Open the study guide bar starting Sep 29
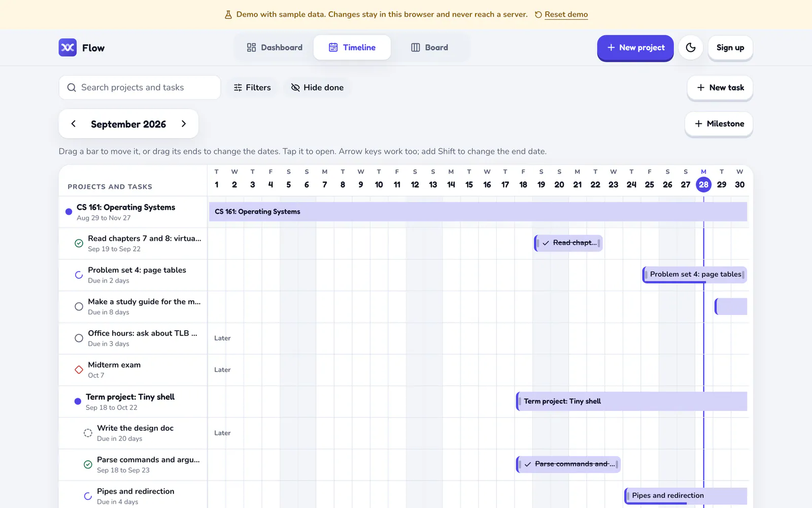Viewport: 812px width, 508px height. coord(731,306)
